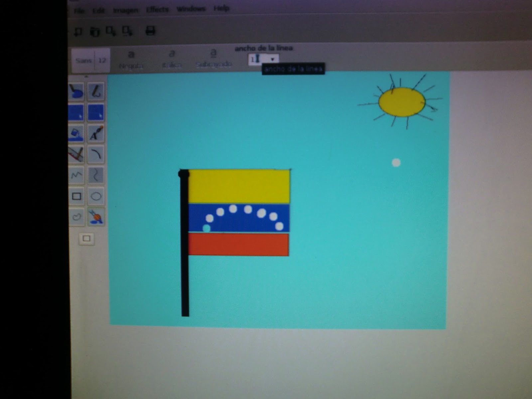Select the paintbrush tool with blue blob
532x399 pixels.
pyautogui.click(x=77, y=91)
